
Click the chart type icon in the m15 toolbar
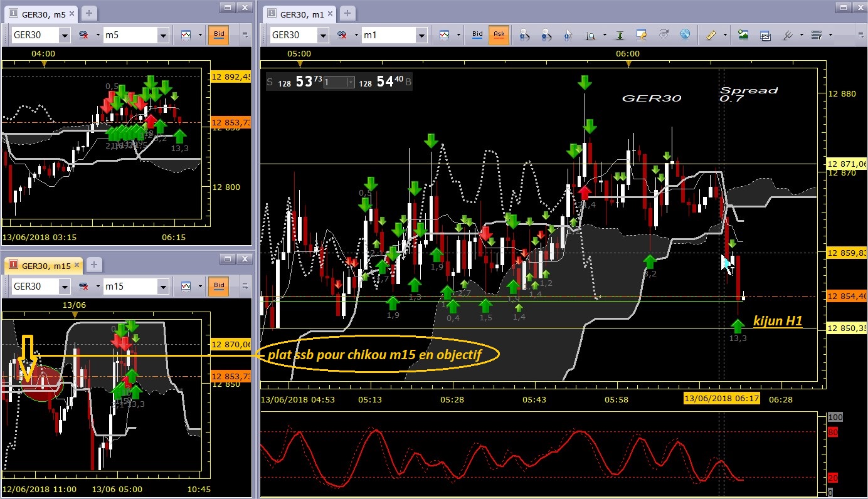pyautogui.click(x=186, y=286)
